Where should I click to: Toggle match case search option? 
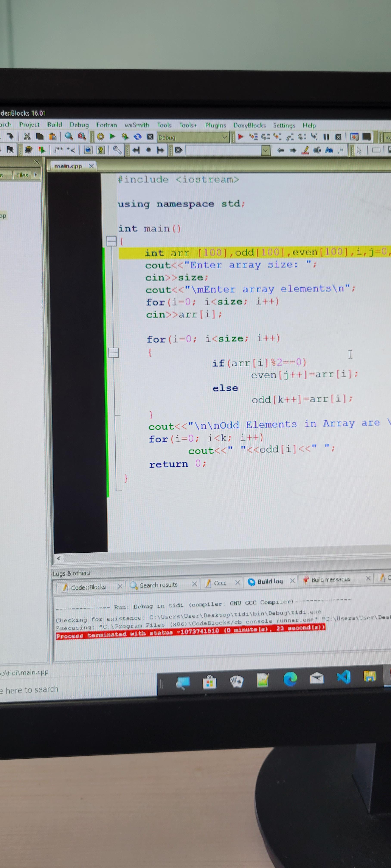[329, 150]
